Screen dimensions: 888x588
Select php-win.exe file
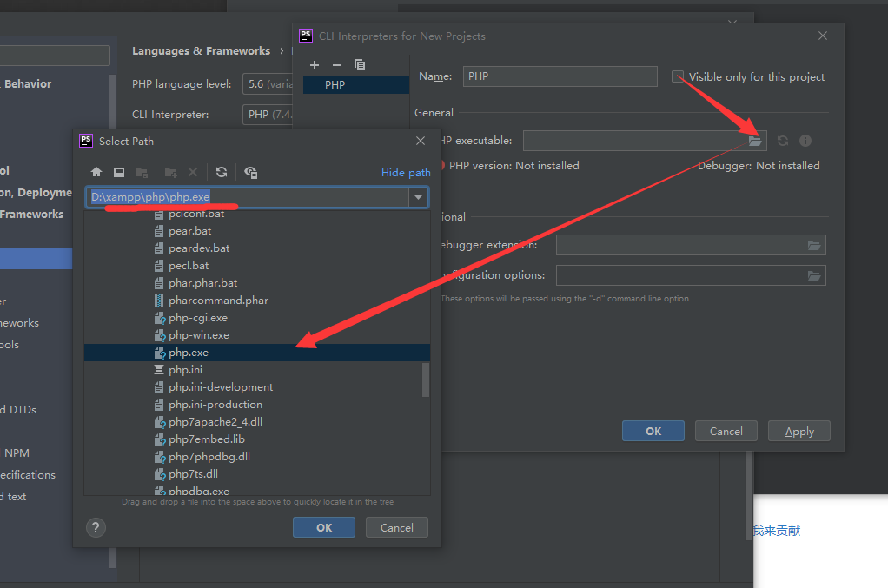click(199, 335)
